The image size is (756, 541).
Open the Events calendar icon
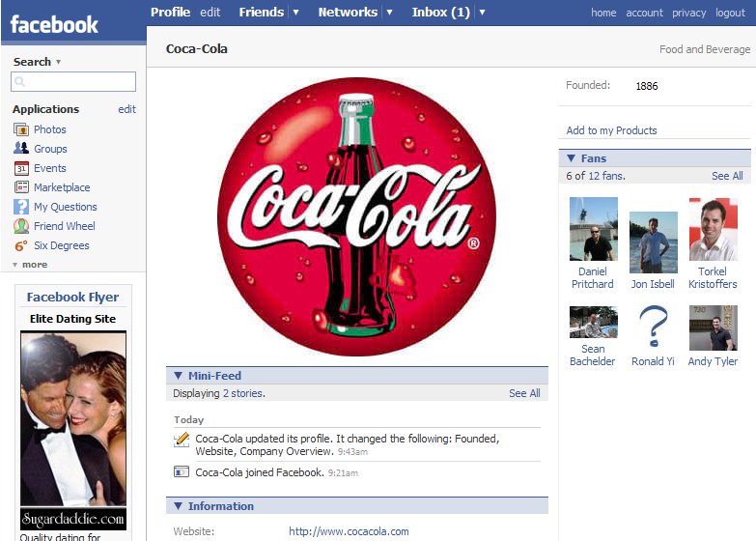tap(21, 168)
